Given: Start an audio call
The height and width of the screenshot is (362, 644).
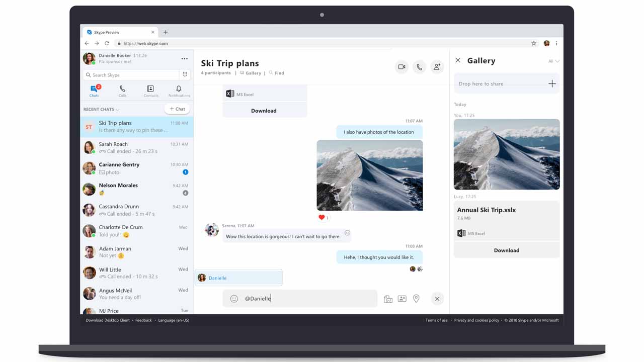Looking at the screenshot, I should pos(419,66).
